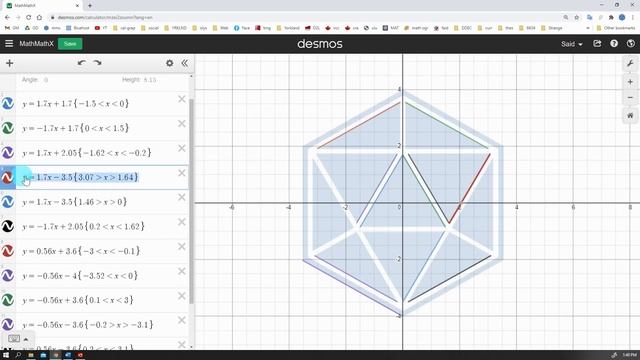Toggle the black y=-1.7x+2.05 expression icon
640x360 pixels.
point(8,226)
